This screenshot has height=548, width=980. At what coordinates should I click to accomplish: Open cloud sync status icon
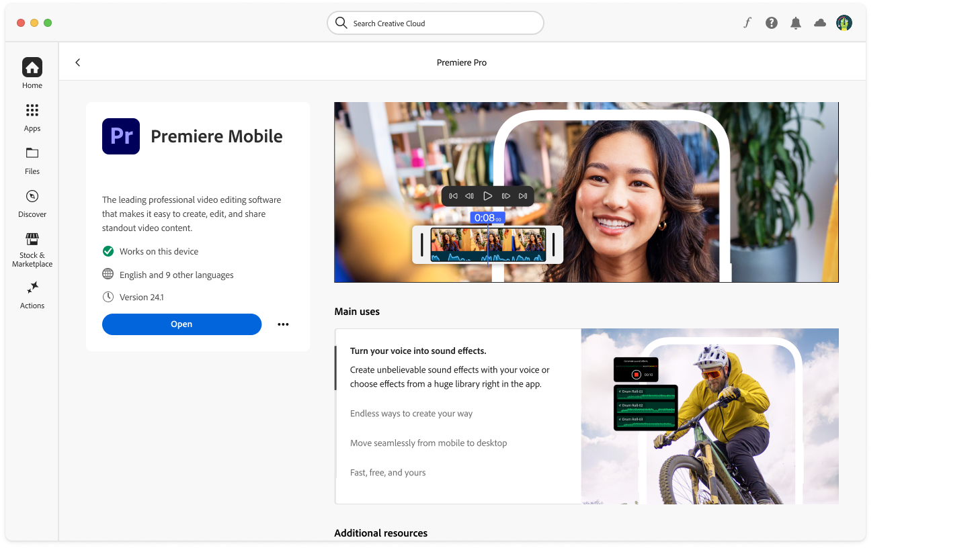click(820, 23)
